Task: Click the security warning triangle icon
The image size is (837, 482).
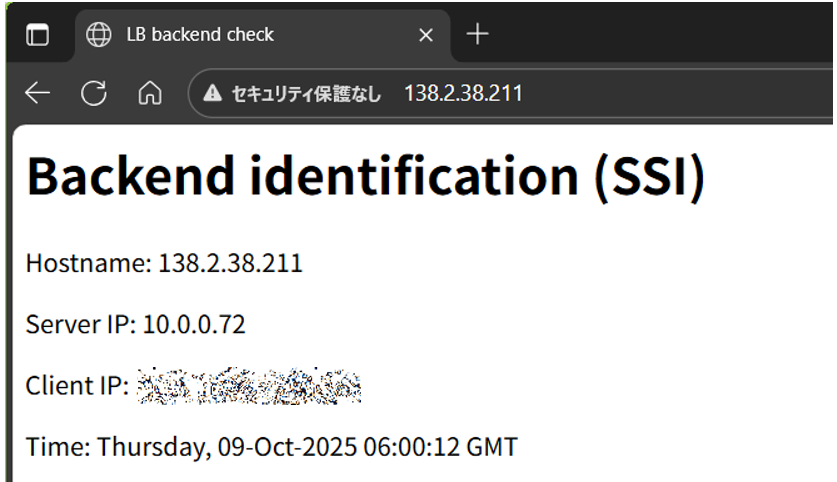Action: pyautogui.click(x=212, y=94)
